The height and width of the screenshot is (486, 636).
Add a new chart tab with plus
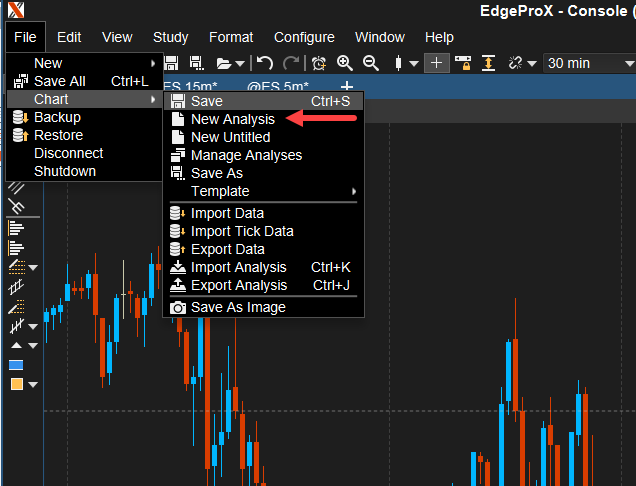pyautogui.click(x=347, y=87)
